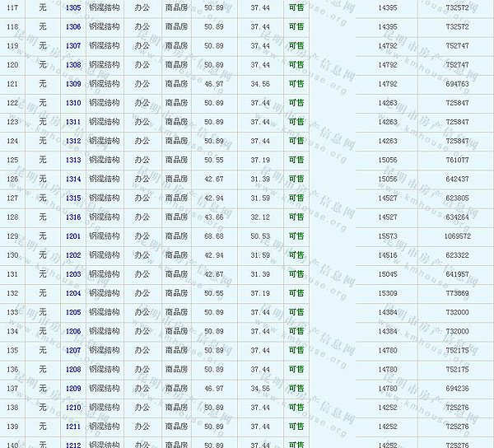Open the 1307 unit link

coord(73,45)
